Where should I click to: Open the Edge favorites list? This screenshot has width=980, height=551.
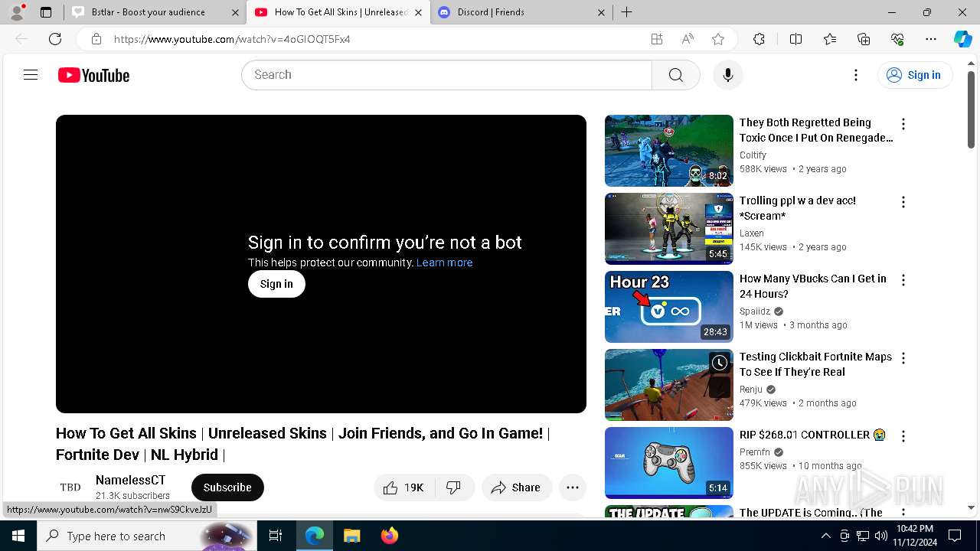click(x=830, y=39)
